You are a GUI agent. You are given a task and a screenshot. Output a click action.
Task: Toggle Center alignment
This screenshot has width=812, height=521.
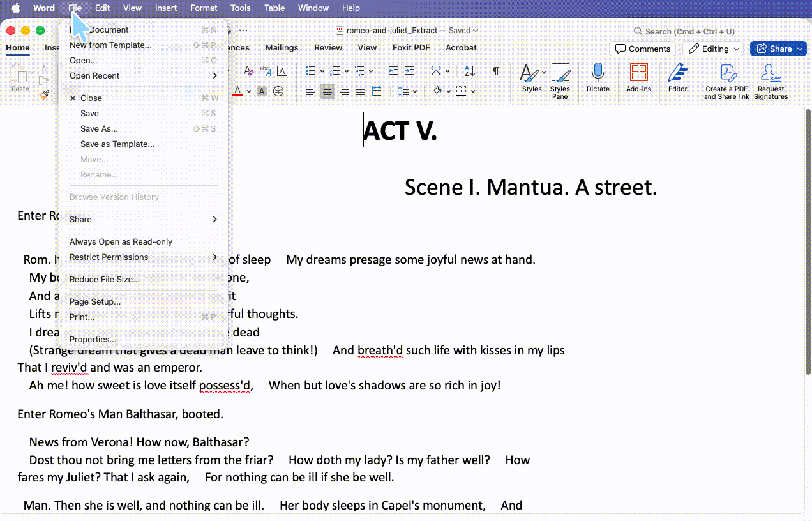pyautogui.click(x=327, y=91)
